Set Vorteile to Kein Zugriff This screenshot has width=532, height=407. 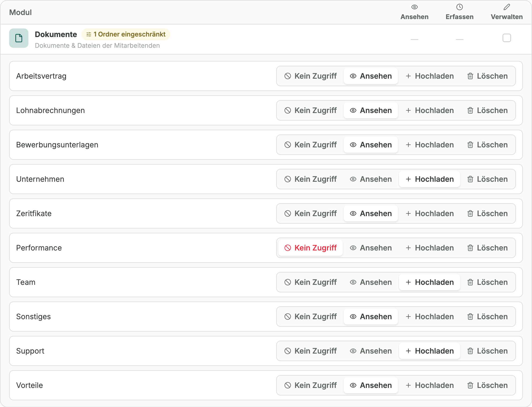click(x=311, y=385)
